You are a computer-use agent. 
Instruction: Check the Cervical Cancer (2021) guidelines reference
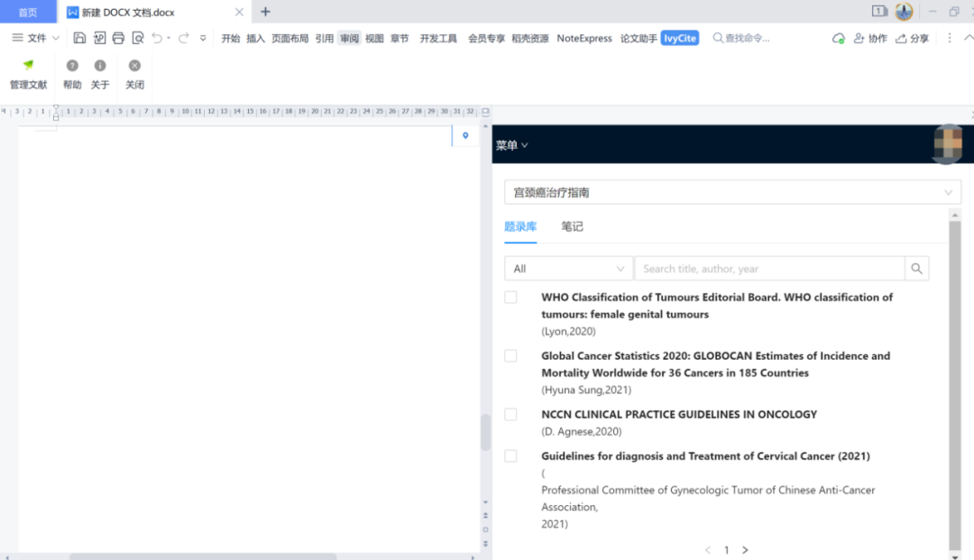[x=510, y=455]
